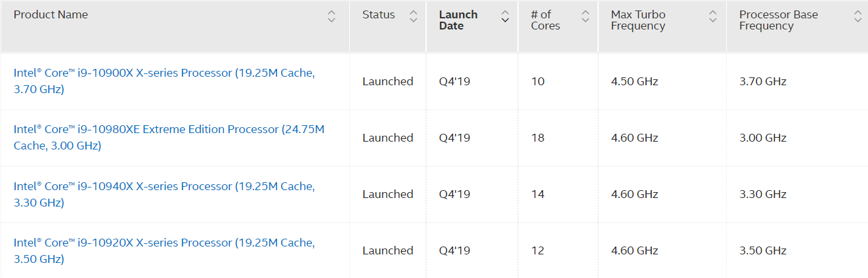Click sort arrow icon next to Launch Date
This screenshot has height=278, width=868.
[x=505, y=17]
